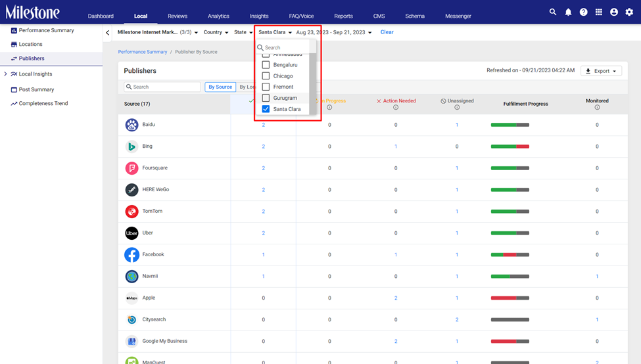Check the Fremont checkbox

click(x=266, y=87)
